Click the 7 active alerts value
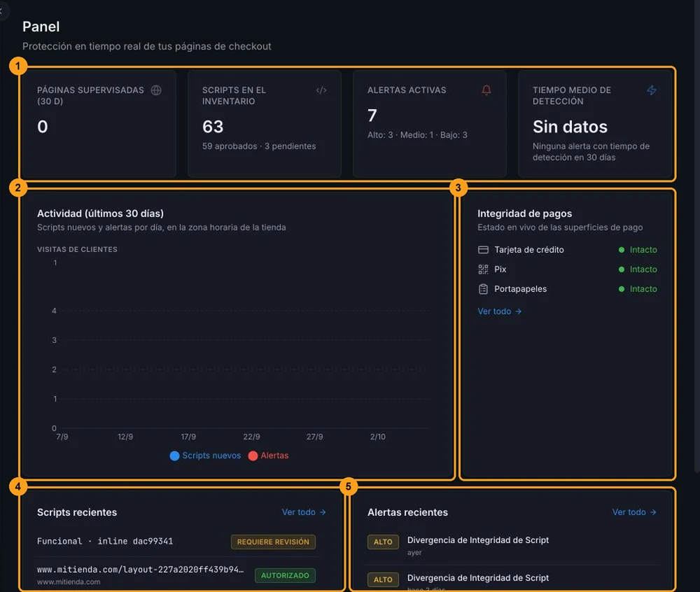Viewport: 700px width, 592px height. click(x=372, y=115)
